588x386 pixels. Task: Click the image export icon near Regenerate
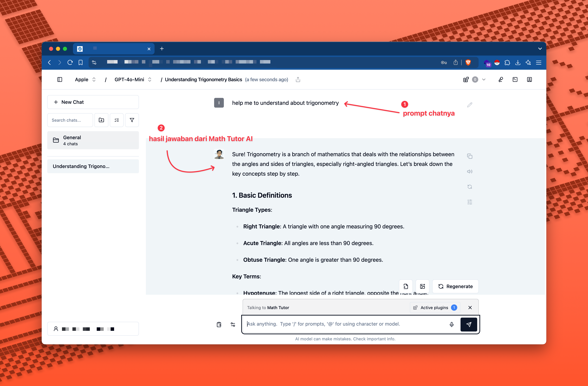pos(423,286)
